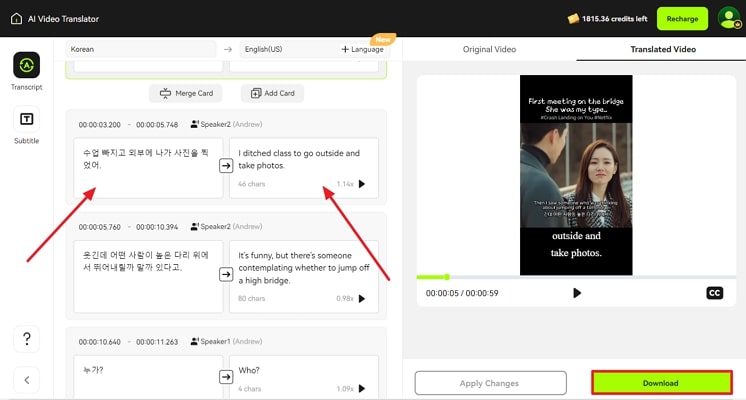Open the Subtitle panel icon

[26, 119]
